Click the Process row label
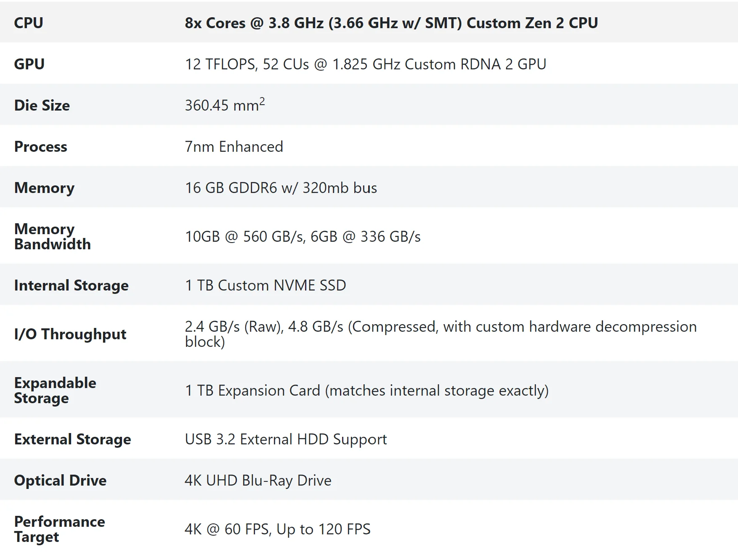Viewport: 738px width, 560px height. tap(40, 146)
